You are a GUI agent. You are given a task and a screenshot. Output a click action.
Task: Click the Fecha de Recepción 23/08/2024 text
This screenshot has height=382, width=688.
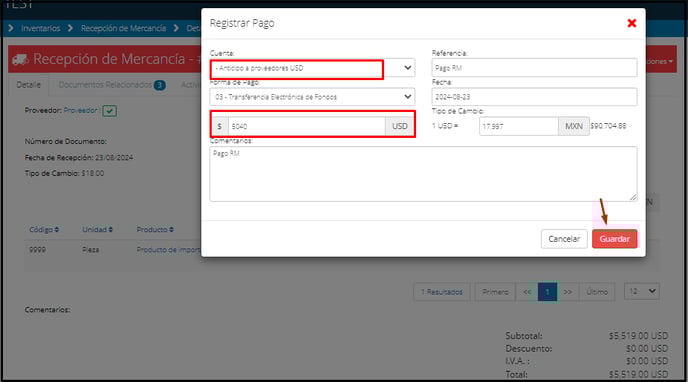79,157
